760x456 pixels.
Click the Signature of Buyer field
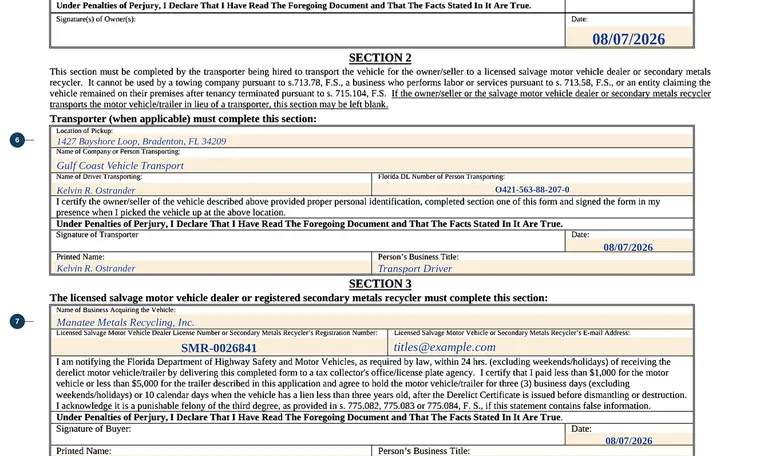tap(307, 435)
